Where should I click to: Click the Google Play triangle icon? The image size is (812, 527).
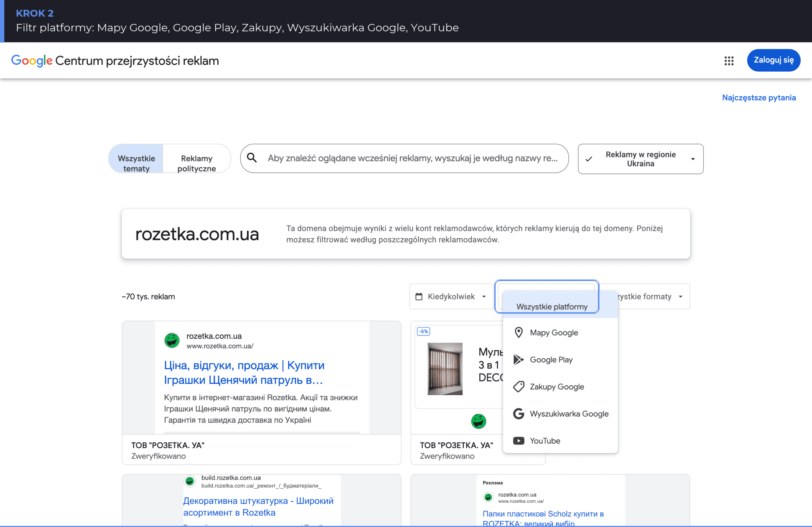[519, 360]
